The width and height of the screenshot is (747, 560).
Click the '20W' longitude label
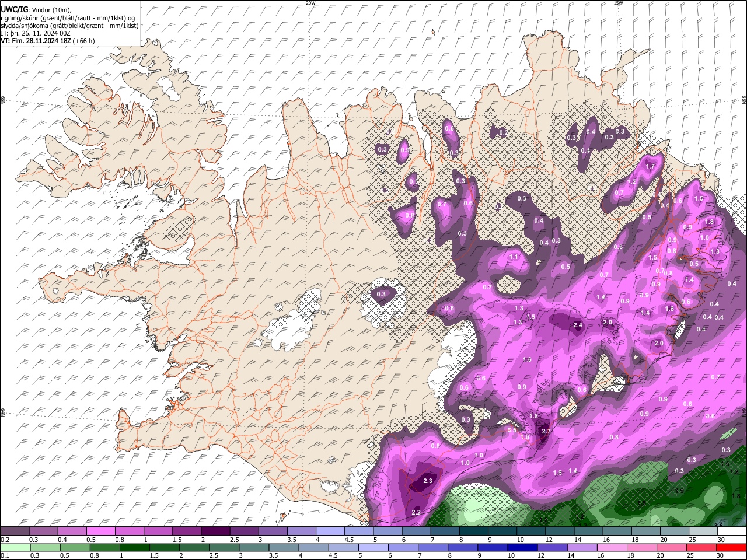pos(310,3)
